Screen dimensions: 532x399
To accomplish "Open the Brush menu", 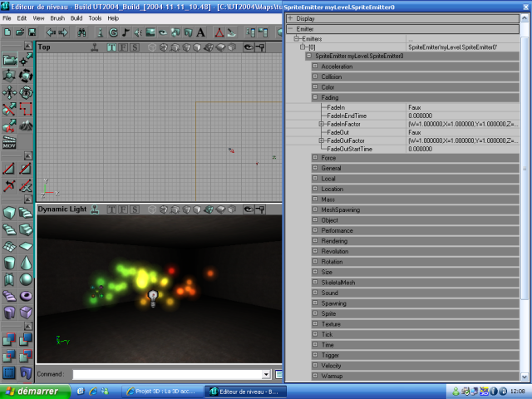I will coord(57,17).
